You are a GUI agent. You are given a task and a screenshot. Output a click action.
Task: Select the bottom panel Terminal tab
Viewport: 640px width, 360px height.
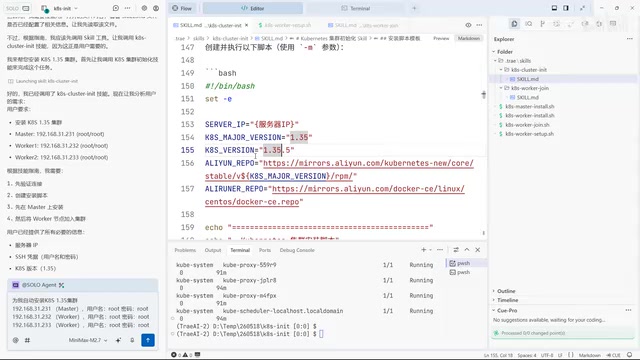240,250
